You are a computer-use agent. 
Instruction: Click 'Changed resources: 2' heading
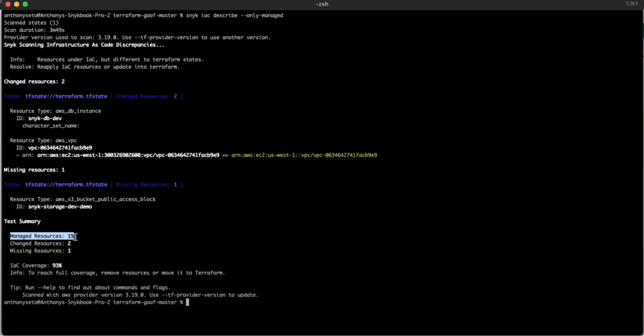click(34, 82)
